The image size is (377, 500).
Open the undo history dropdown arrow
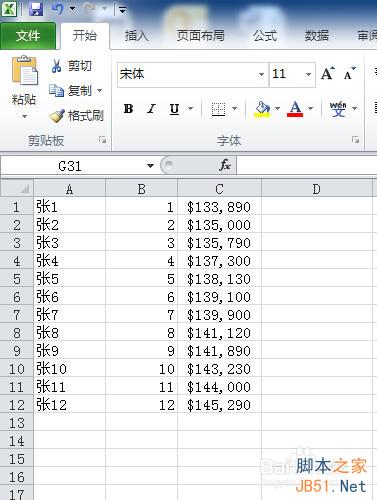coord(72,9)
